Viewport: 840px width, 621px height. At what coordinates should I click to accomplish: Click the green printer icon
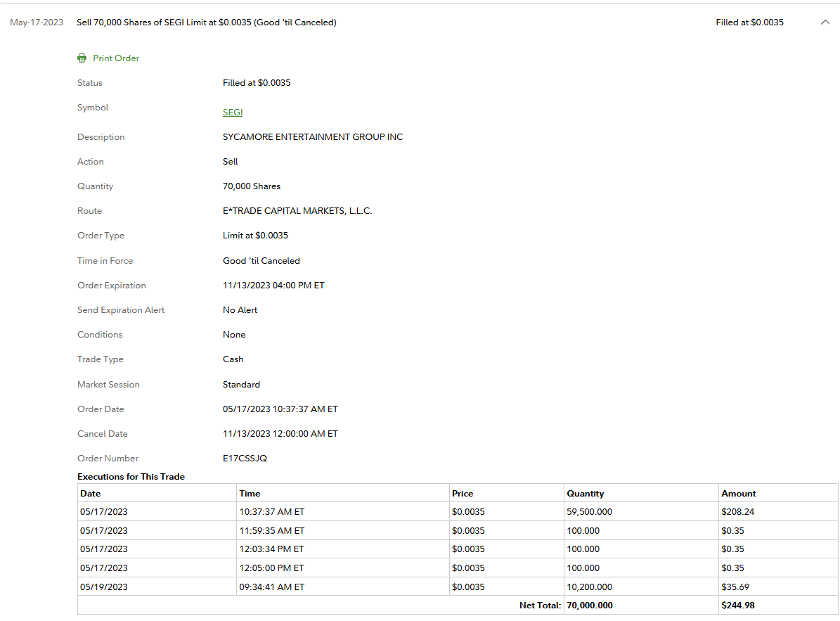(82, 58)
